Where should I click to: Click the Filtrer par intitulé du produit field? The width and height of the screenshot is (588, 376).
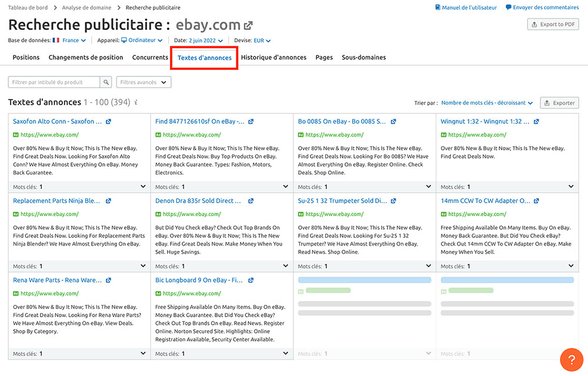(54, 82)
